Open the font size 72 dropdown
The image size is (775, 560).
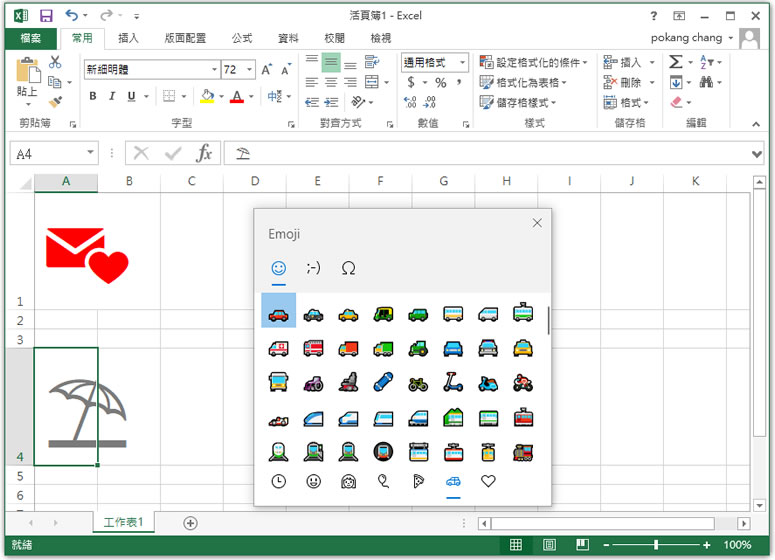(248, 70)
